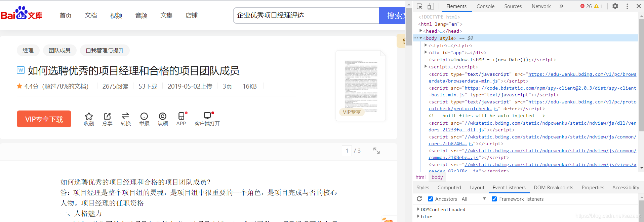644x222 pixels.
Task: Open the Styles pane tab
Action: click(423, 188)
